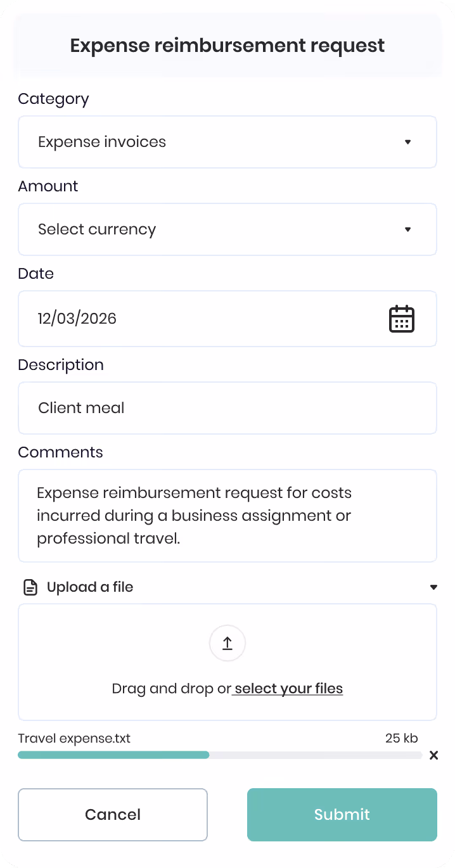The height and width of the screenshot is (868, 455).
Task: Click inside the Comments text area
Action: pyautogui.click(x=227, y=516)
